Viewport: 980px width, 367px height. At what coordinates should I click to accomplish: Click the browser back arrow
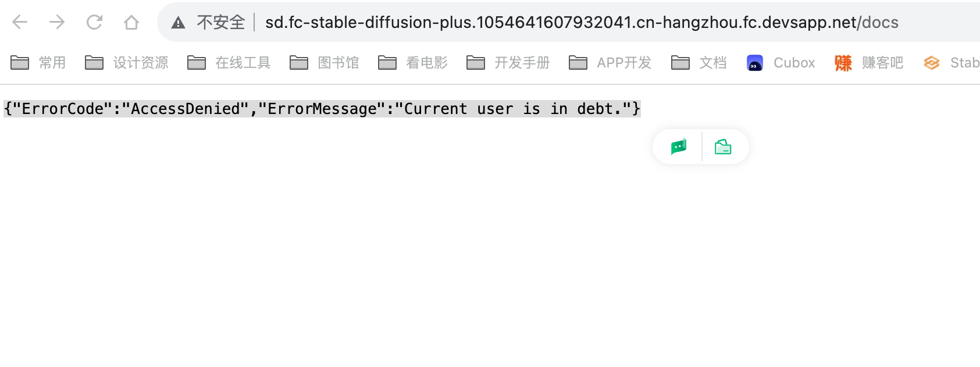(x=20, y=22)
